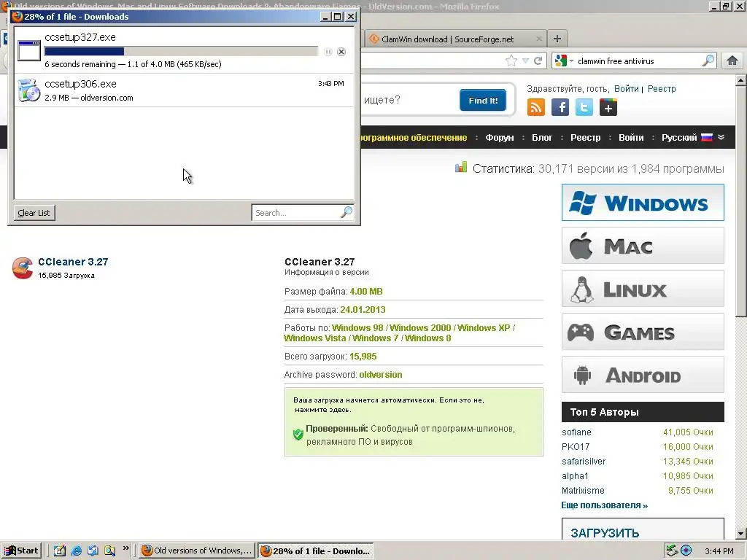Click the first quick launch desktop icon
Image resolution: width=747 pixels, height=560 pixels.
60,551
